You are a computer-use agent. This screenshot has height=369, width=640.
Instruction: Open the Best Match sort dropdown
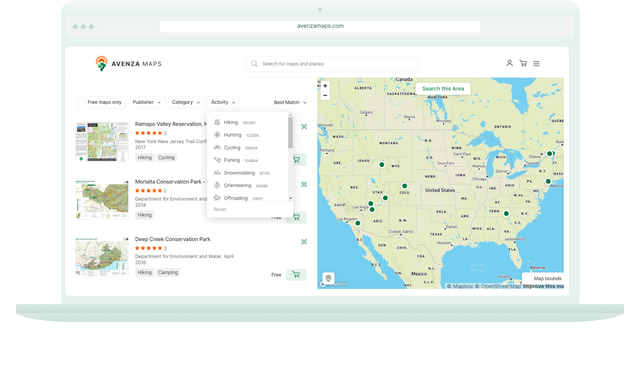pyautogui.click(x=290, y=102)
